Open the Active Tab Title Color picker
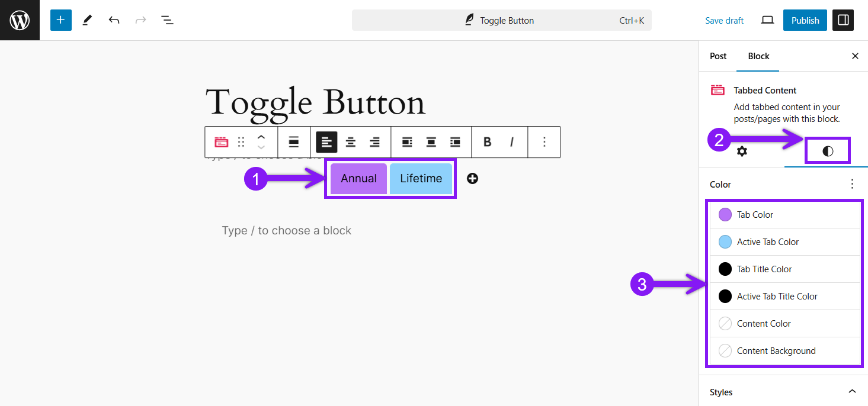Screen dimensions: 868x406 point(784,297)
